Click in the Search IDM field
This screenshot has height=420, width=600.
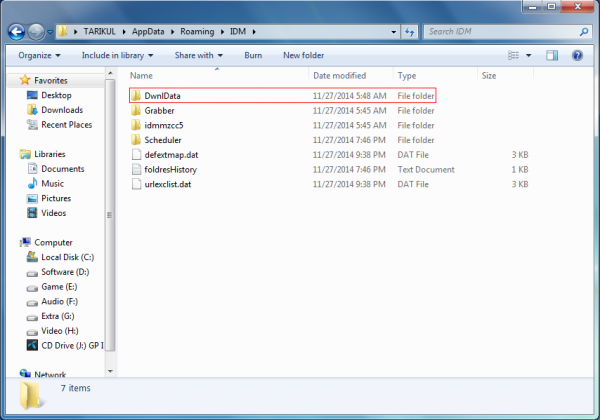501,32
